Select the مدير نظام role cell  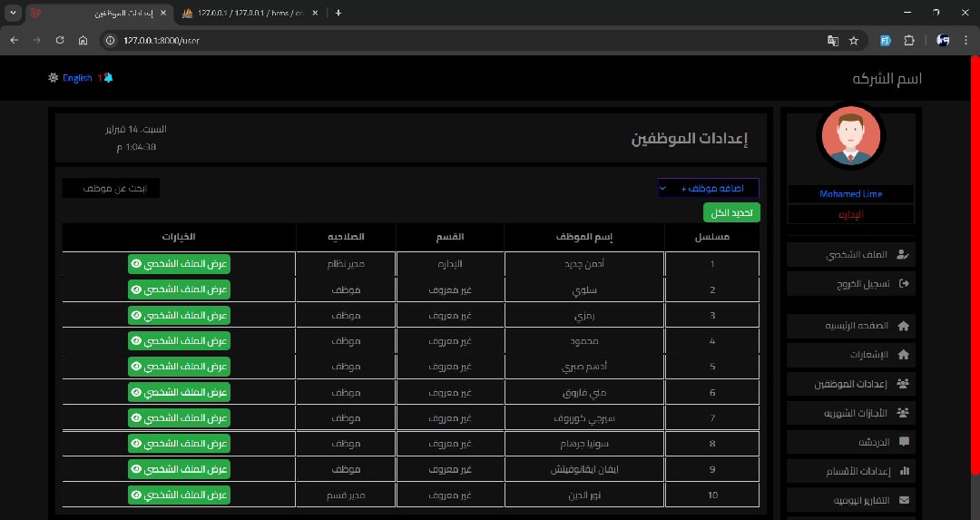[346, 264]
